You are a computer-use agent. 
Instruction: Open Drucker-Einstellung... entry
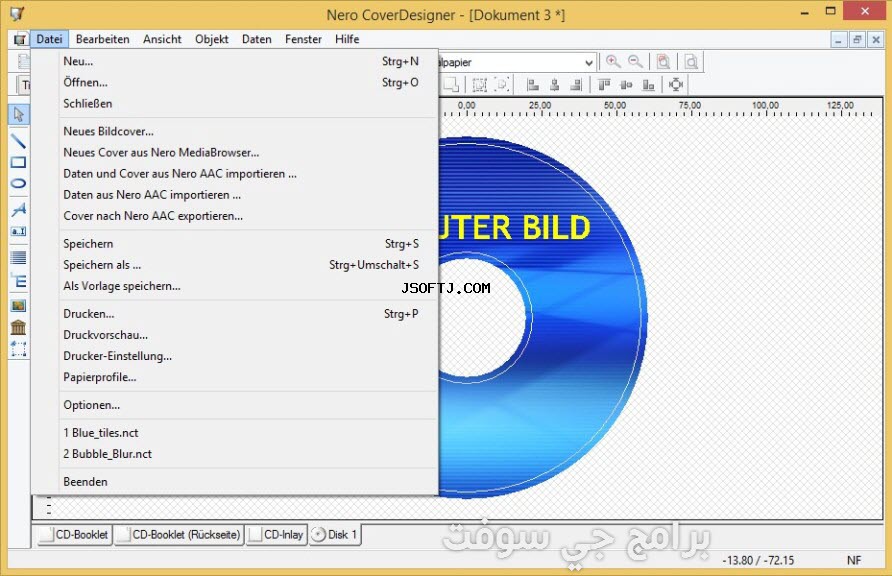click(x=234, y=355)
